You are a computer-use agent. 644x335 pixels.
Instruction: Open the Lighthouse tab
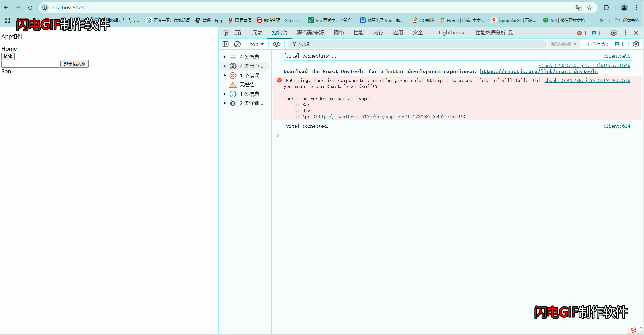452,33
